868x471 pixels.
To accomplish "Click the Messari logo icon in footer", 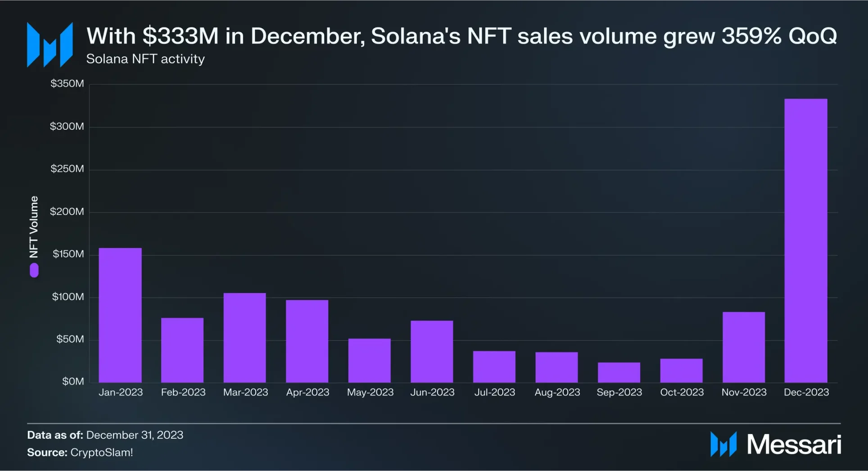I will pos(723,444).
